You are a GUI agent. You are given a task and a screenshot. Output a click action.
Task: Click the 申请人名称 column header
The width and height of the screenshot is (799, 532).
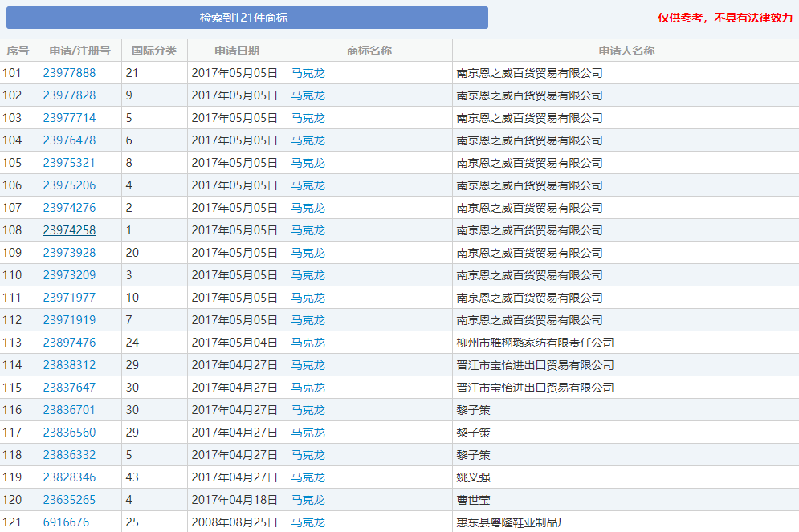626,50
